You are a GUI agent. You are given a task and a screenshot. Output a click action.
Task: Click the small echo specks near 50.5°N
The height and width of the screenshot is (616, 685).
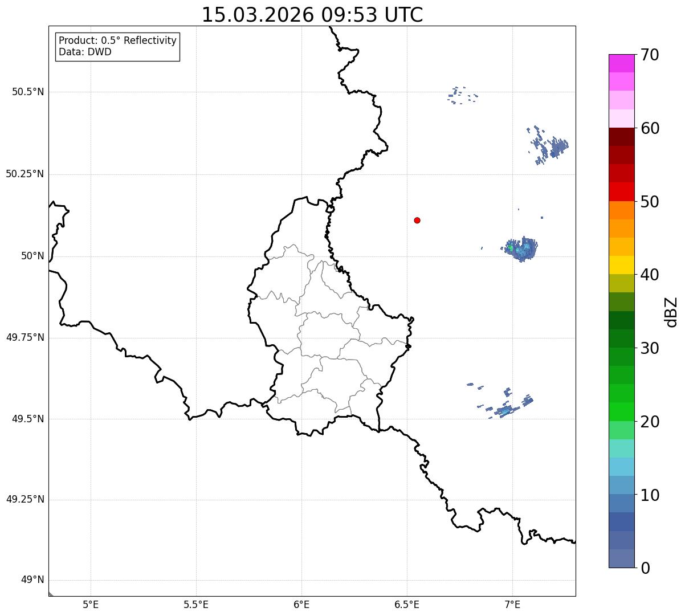pos(462,95)
